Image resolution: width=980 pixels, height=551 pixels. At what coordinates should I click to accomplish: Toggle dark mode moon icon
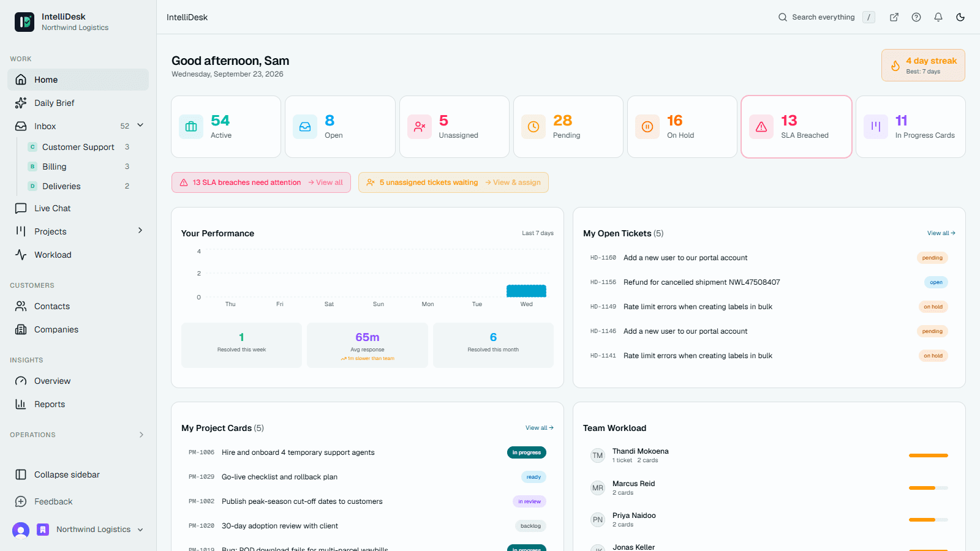tap(960, 17)
